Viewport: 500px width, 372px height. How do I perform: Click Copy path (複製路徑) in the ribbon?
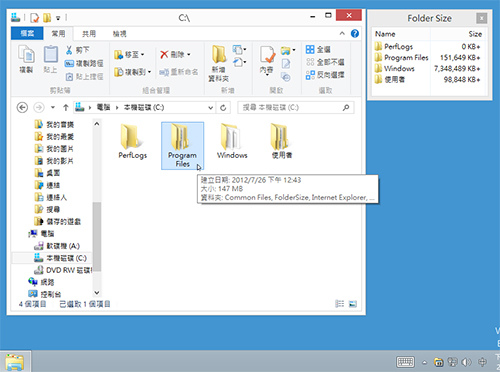84,63
